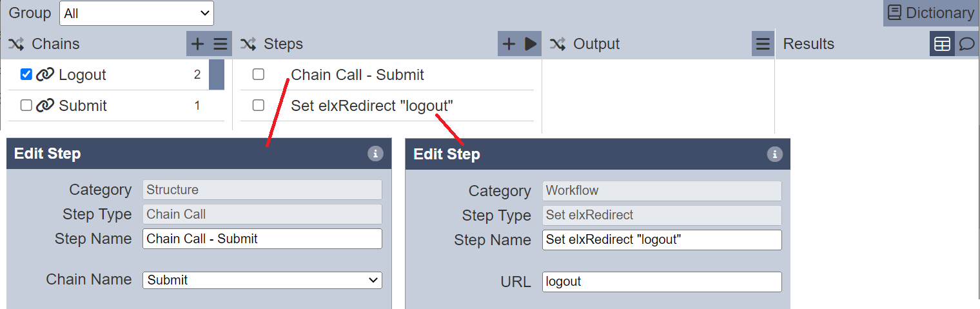Click info icon on elxRedirect Edit Step
980x309 pixels.
coord(774,154)
